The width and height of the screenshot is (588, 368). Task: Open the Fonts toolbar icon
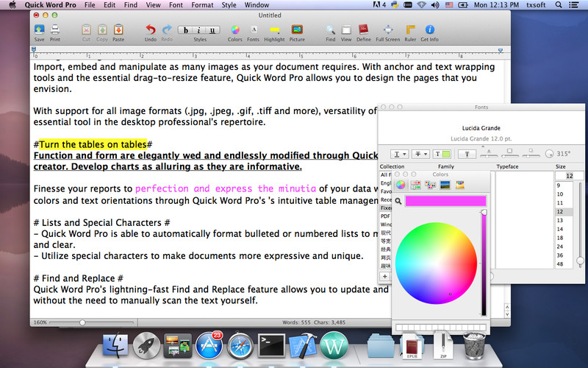point(254,29)
